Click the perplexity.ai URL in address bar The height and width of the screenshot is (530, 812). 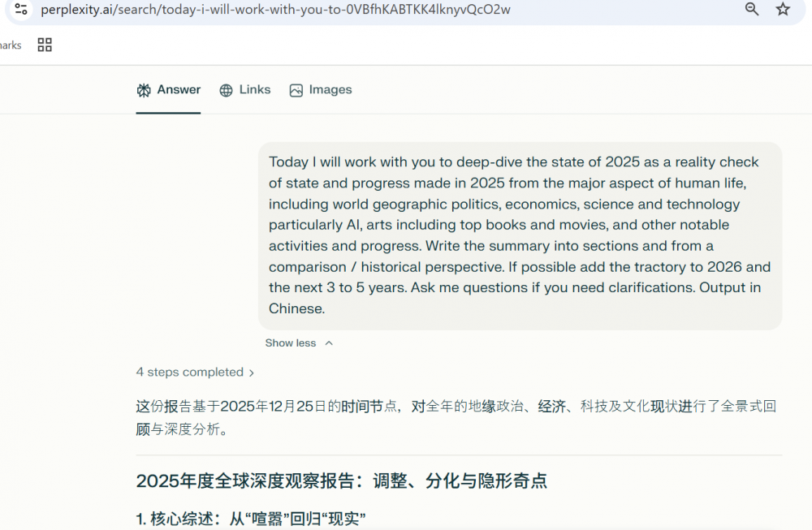[x=276, y=10]
